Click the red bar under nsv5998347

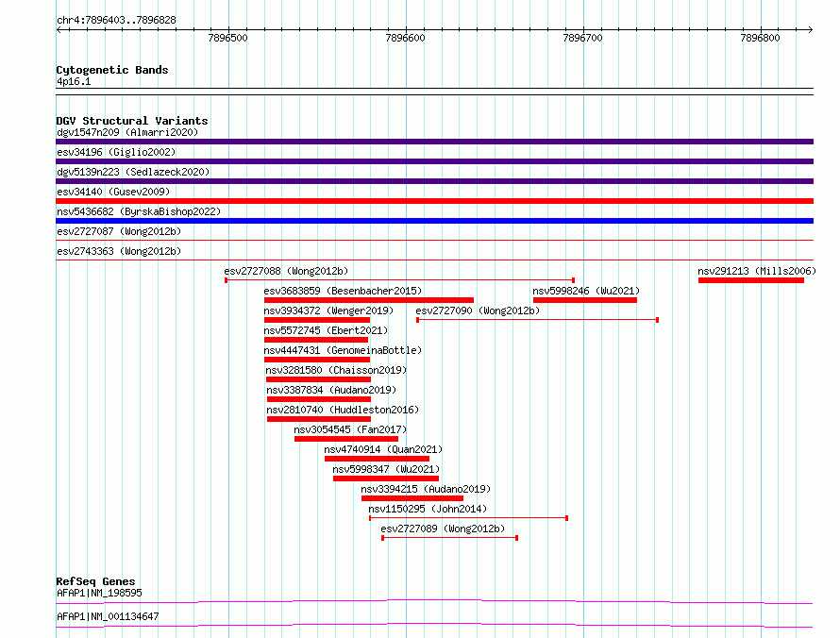[x=386, y=478]
